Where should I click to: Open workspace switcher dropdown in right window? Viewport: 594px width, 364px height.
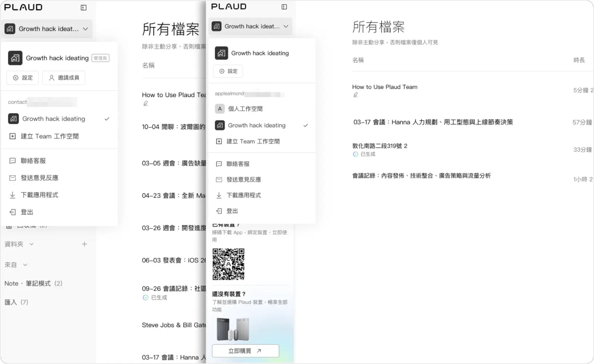[250, 26]
